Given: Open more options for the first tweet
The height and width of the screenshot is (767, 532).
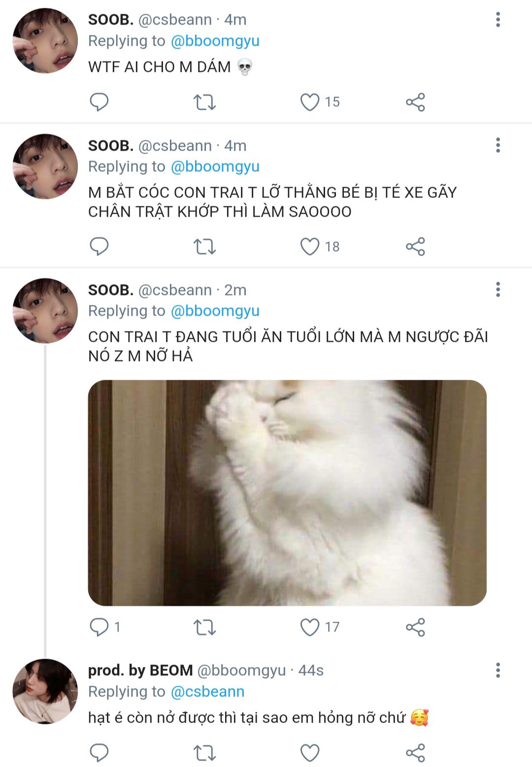Looking at the screenshot, I should [x=498, y=20].
